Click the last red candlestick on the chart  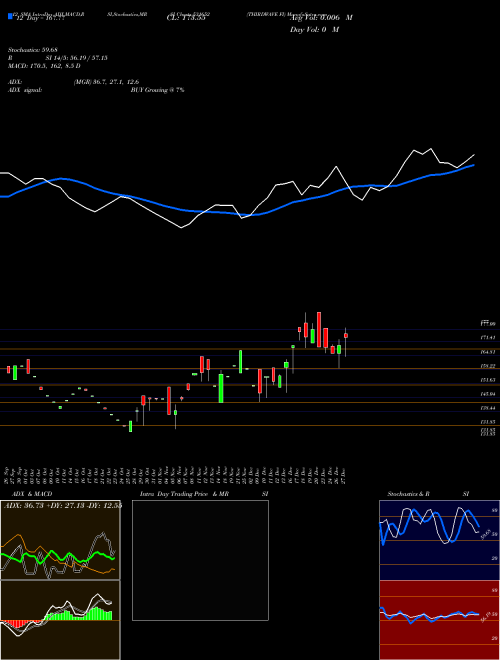coord(346,335)
